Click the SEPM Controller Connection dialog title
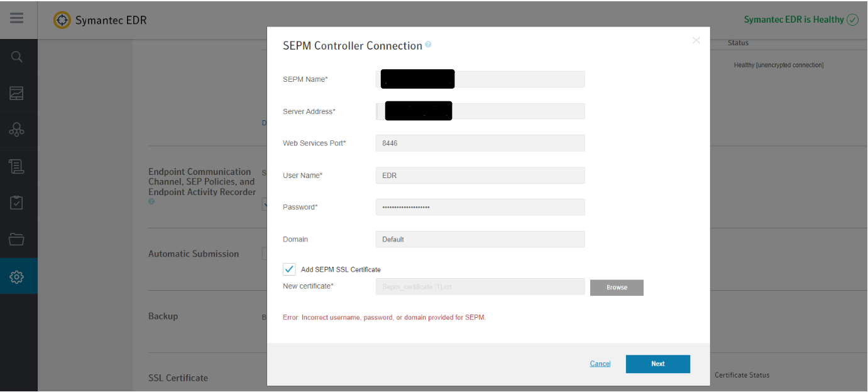868x392 pixels. click(353, 45)
